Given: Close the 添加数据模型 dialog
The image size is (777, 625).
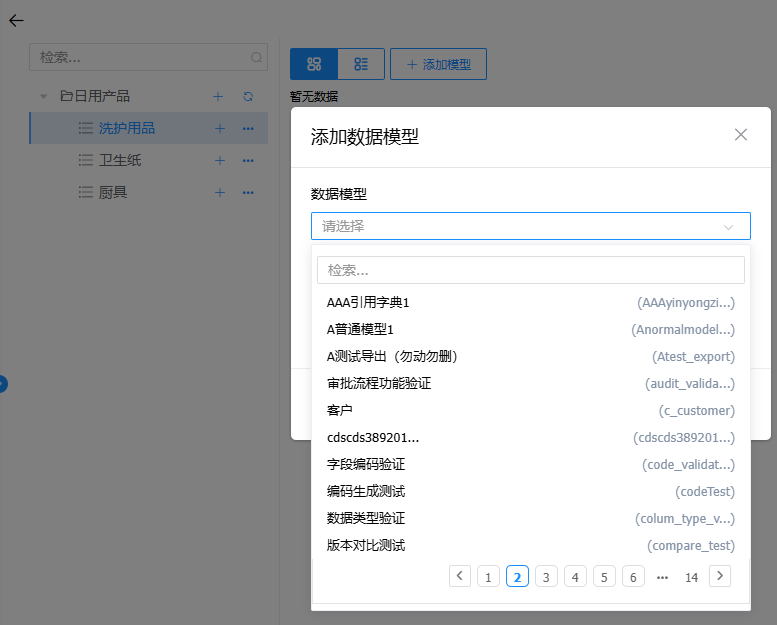Looking at the screenshot, I should (741, 135).
